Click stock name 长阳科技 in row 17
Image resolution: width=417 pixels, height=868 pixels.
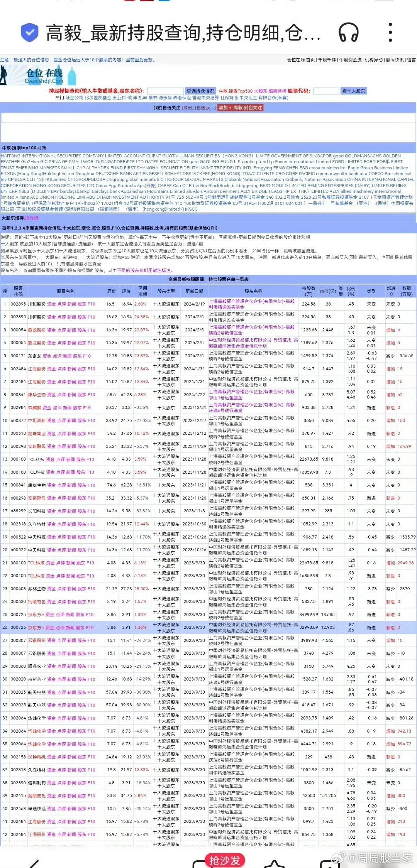(x=37, y=511)
